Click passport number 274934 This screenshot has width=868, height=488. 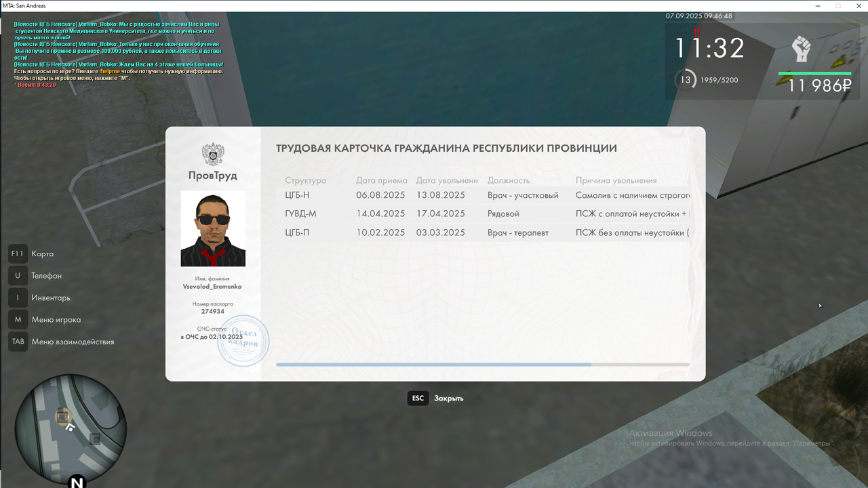click(x=212, y=312)
